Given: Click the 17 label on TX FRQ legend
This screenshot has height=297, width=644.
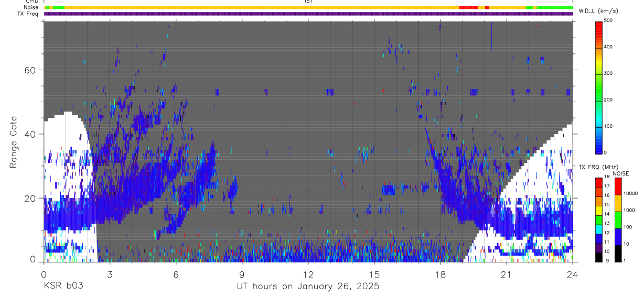Looking at the screenshot, I should 607,186.
